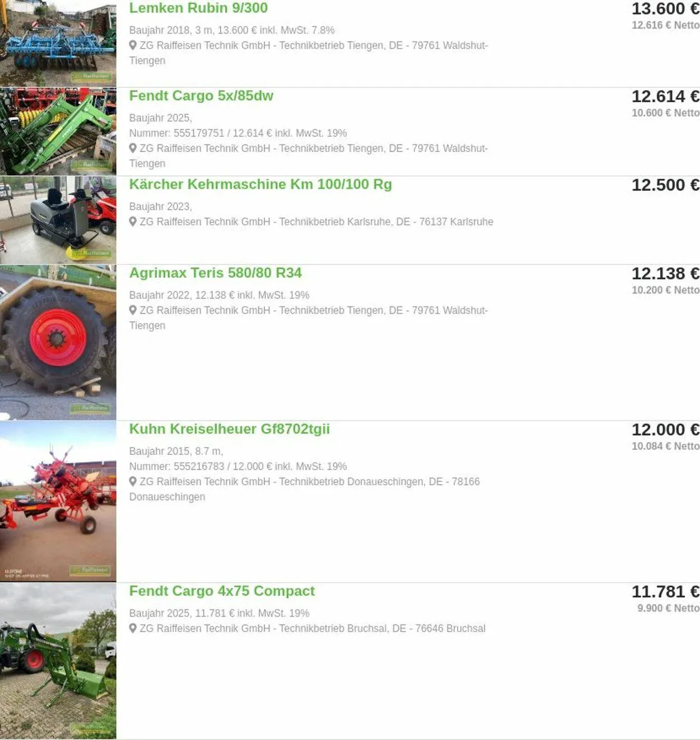Click the red Kuhn tedder thumbnail
This screenshot has width=700, height=740.
(x=58, y=501)
